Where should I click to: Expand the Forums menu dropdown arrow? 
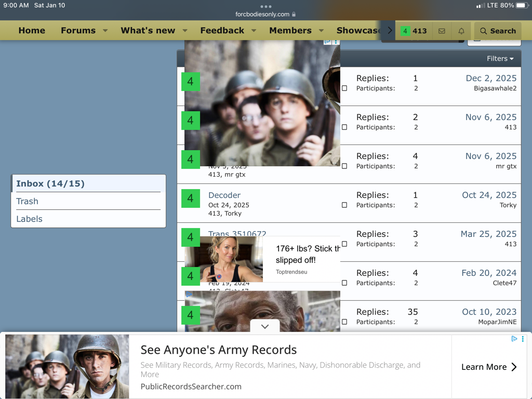(x=105, y=31)
